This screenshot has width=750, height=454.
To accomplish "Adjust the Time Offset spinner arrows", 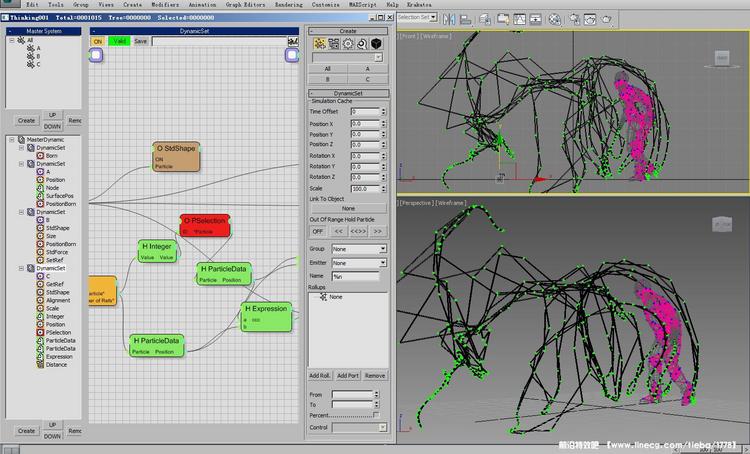I will point(383,111).
